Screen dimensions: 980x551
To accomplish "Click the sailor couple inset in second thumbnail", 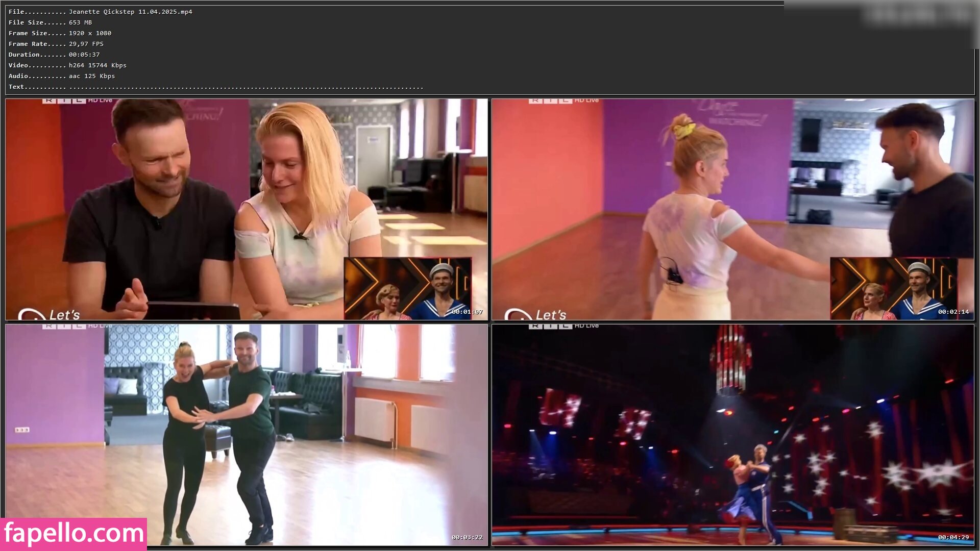I will coord(893,288).
